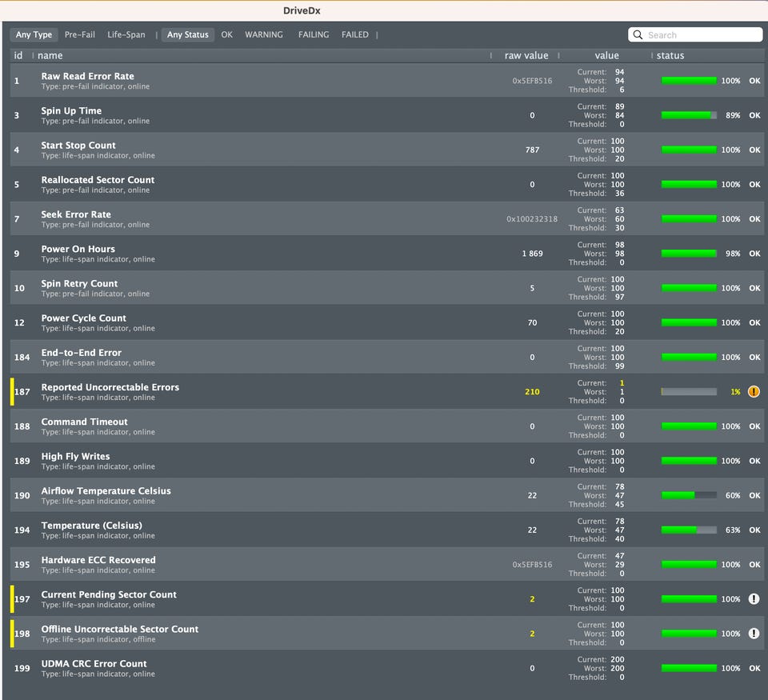Image resolution: width=768 pixels, height=700 pixels.
Task: Sort by the status column header
Action: [x=670, y=55]
